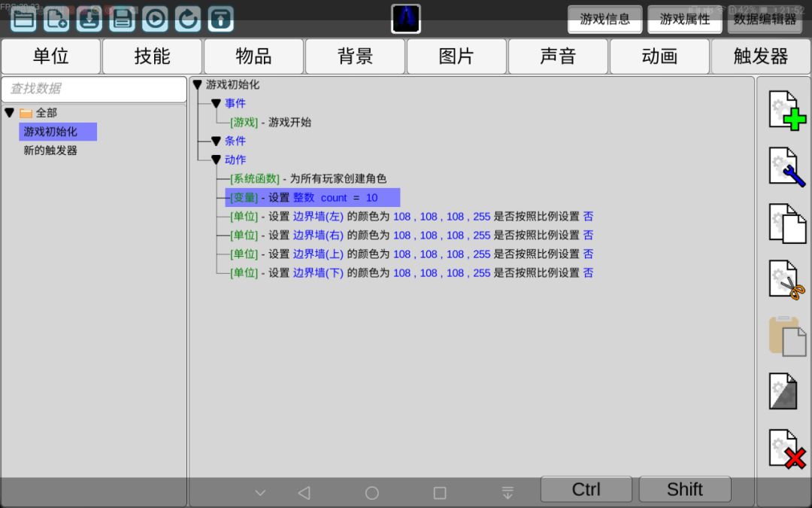Tap the Android home circle button
Image resolution: width=812 pixels, height=508 pixels.
[372, 493]
